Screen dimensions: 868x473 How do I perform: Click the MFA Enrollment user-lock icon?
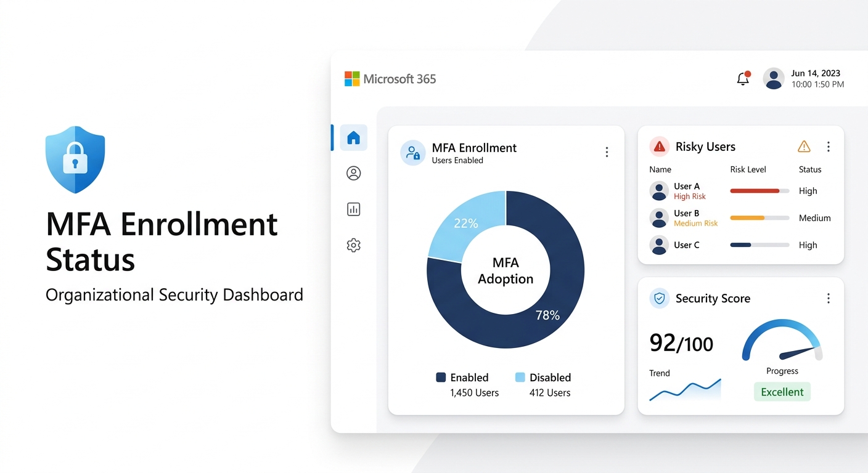click(412, 153)
